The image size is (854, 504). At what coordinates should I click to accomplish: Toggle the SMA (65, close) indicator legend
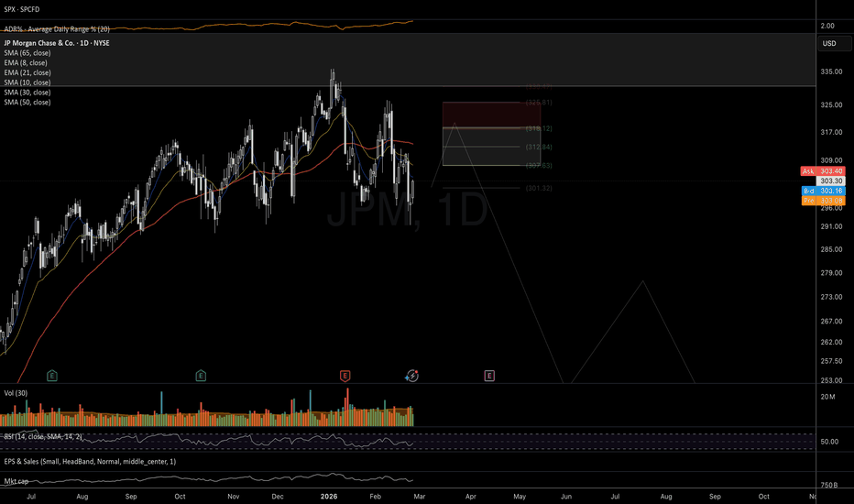point(27,53)
